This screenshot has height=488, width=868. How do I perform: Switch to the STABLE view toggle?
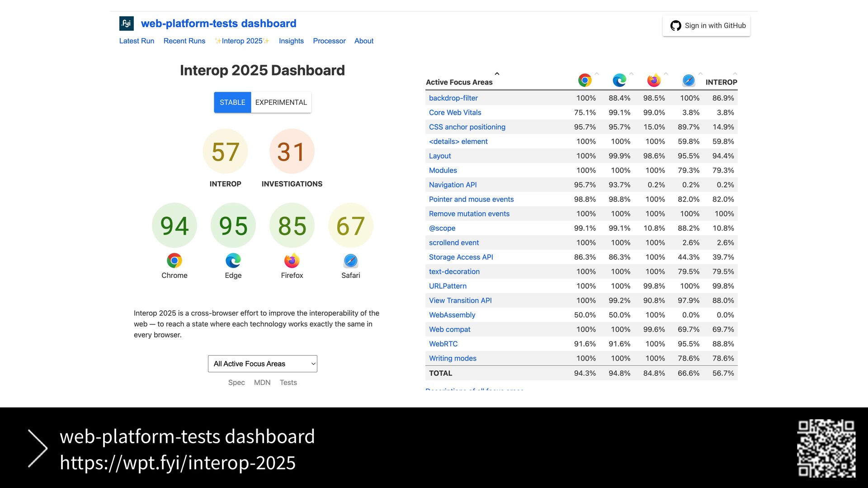point(232,103)
